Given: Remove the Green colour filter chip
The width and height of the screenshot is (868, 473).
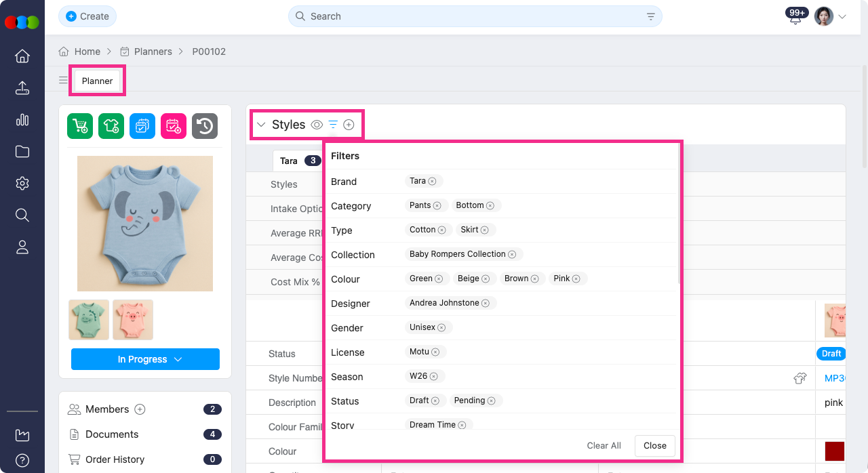Looking at the screenshot, I should 439,279.
